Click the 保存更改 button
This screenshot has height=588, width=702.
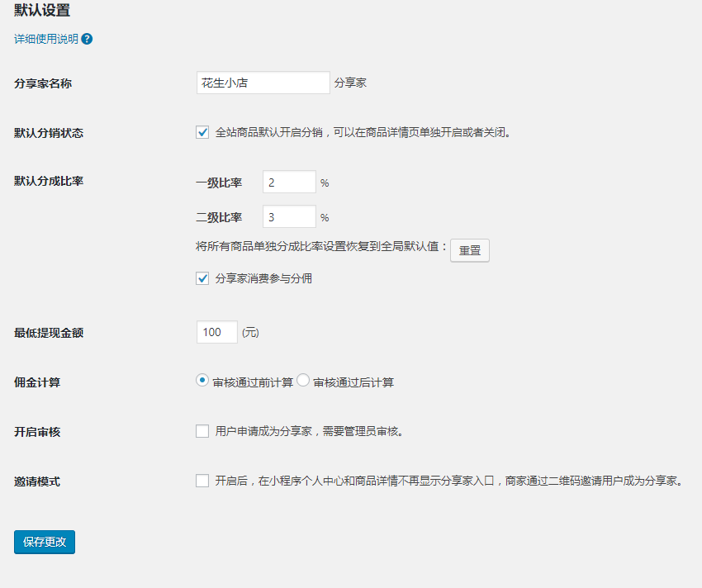click(x=45, y=542)
